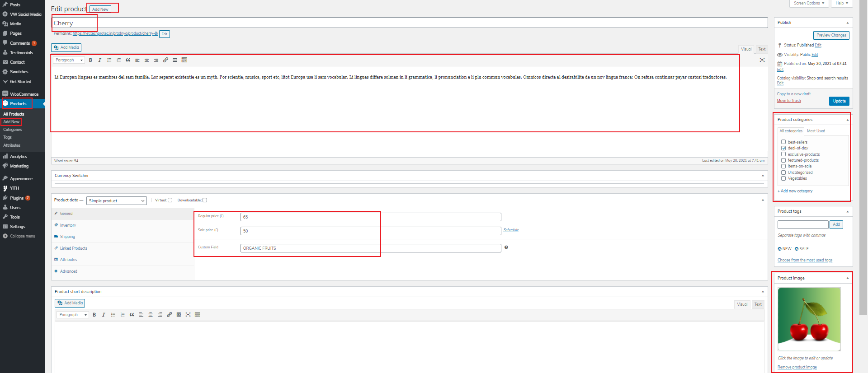Open help tooltip beside Custom Field
The width and height of the screenshot is (868, 373).
tap(506, 247)
